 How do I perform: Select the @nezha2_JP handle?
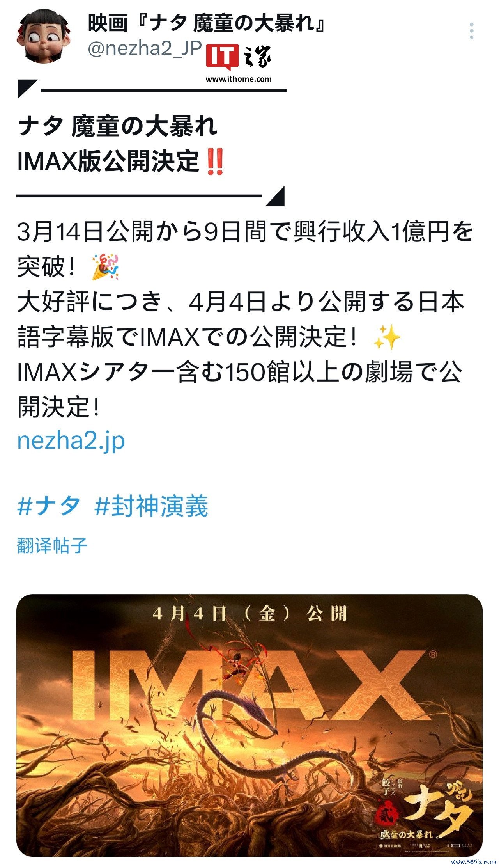pyautogui.click(x=145, y=49)
